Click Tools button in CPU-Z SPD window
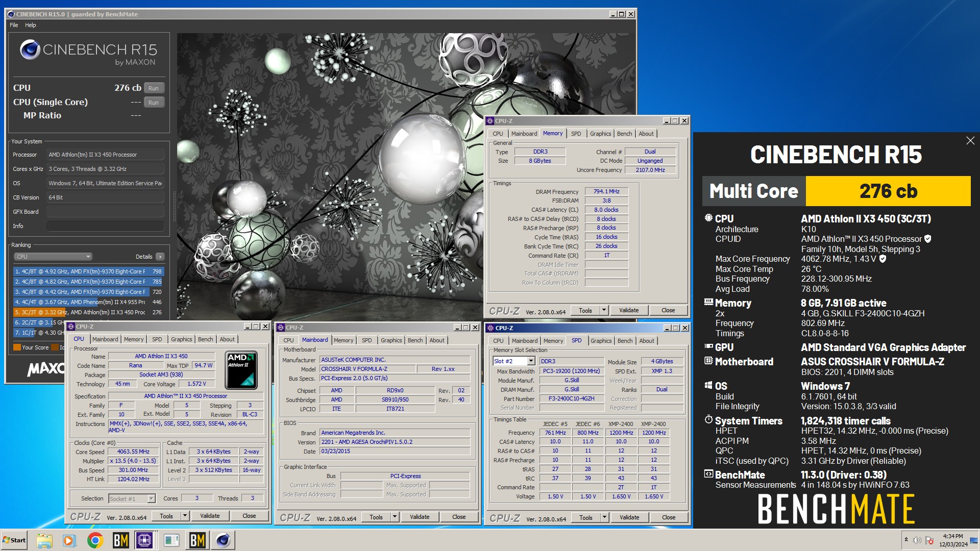This screenshot has width=980, height=551. coord(586,517)
